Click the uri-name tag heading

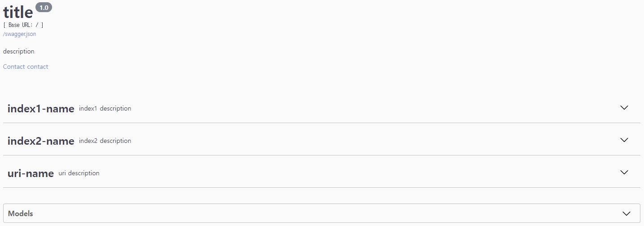click(x=31, y=173)
